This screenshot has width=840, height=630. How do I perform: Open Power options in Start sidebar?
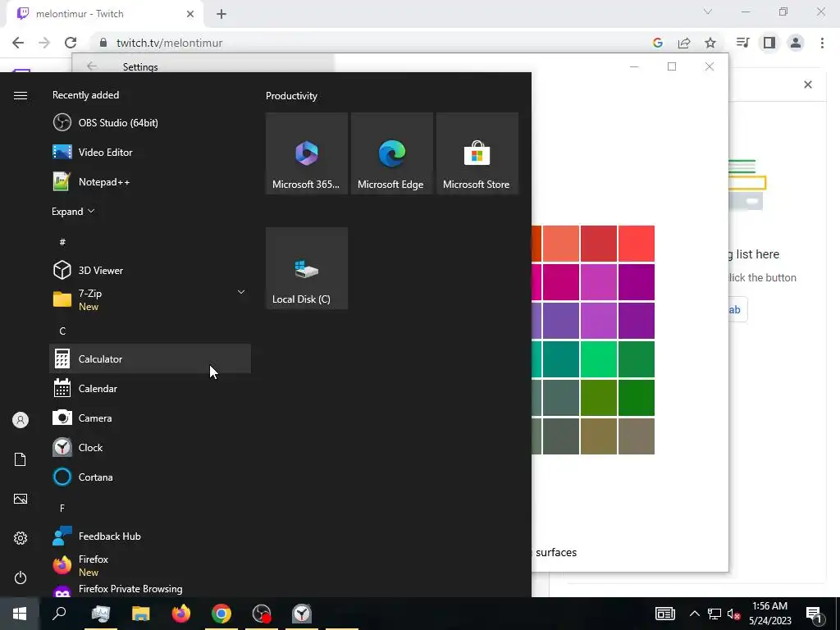tap(21, 577)
